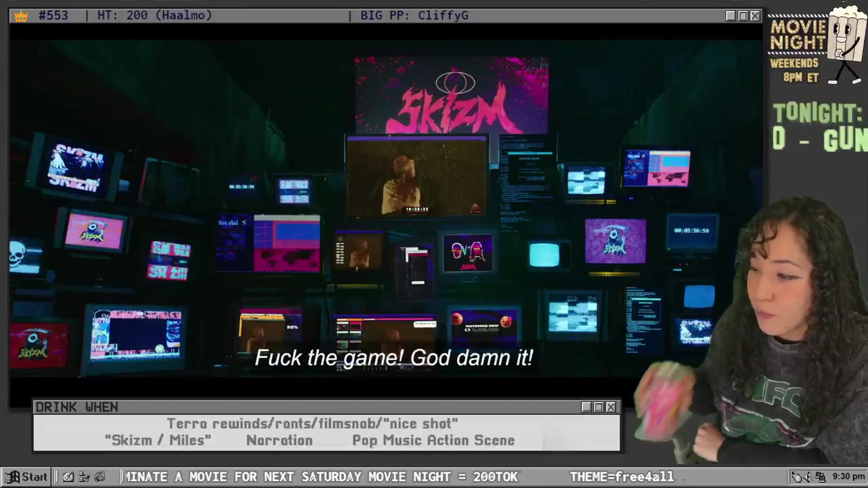Image resolution: width=868 pixels, height=488 pixels.
Task: Minimize the DRINK WHEN window
Action: tap(586, 407)
